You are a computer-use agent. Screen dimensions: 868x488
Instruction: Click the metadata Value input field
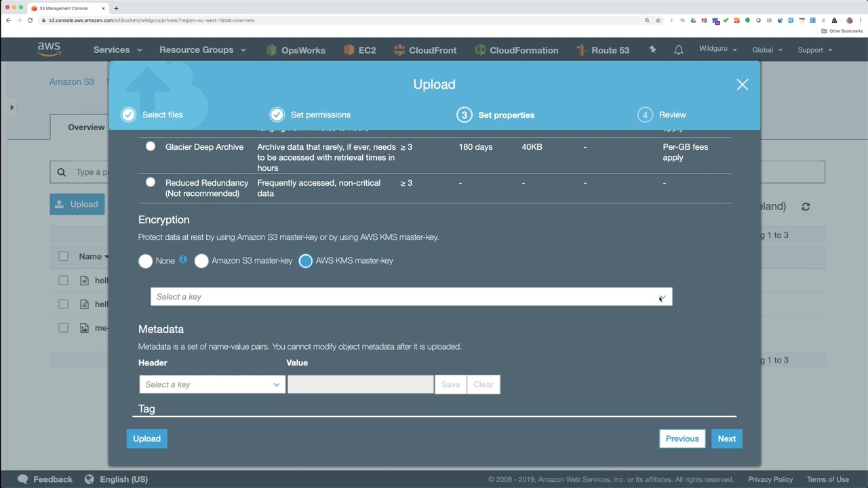(361, 384)
